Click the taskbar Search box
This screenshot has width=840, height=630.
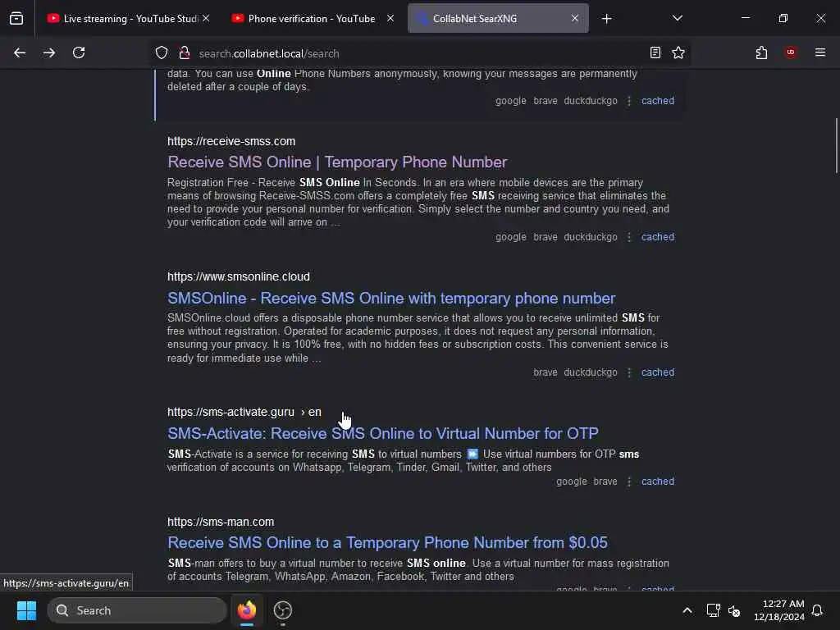137,610
